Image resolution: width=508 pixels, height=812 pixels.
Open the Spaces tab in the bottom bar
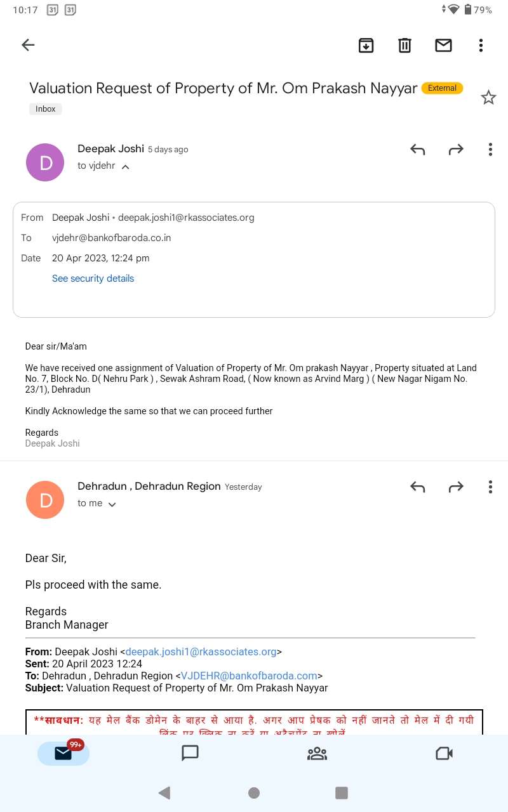[317, 753]
